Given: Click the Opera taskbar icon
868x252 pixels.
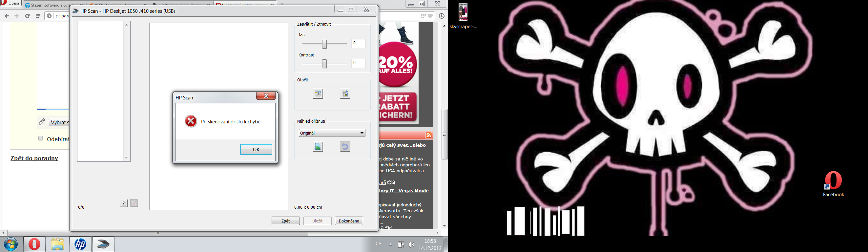Looking at the screenshot, I should tap(34, 244).
